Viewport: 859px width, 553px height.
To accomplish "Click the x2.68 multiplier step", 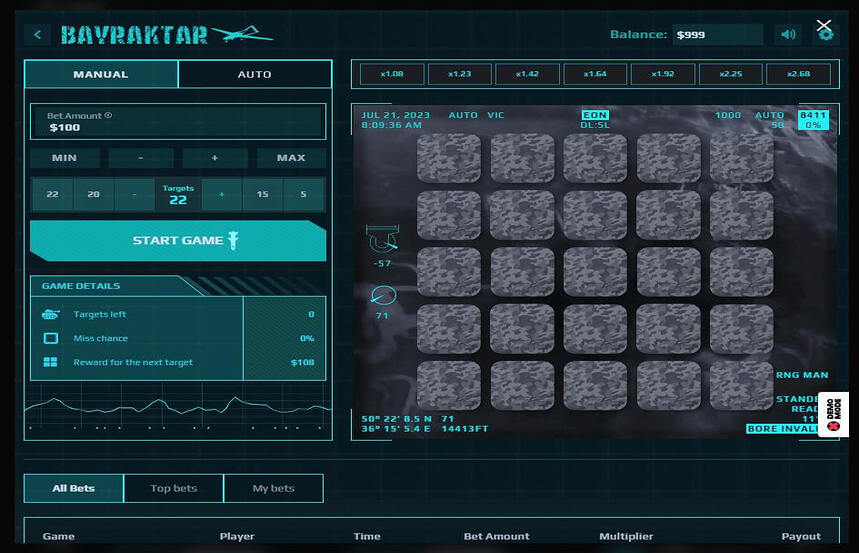I will click(799, 74).
